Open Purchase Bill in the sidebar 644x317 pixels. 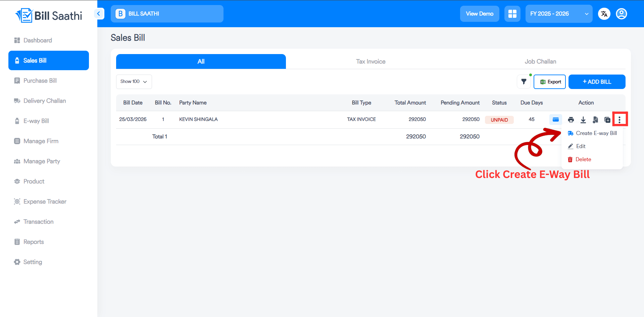coord(49,81)
